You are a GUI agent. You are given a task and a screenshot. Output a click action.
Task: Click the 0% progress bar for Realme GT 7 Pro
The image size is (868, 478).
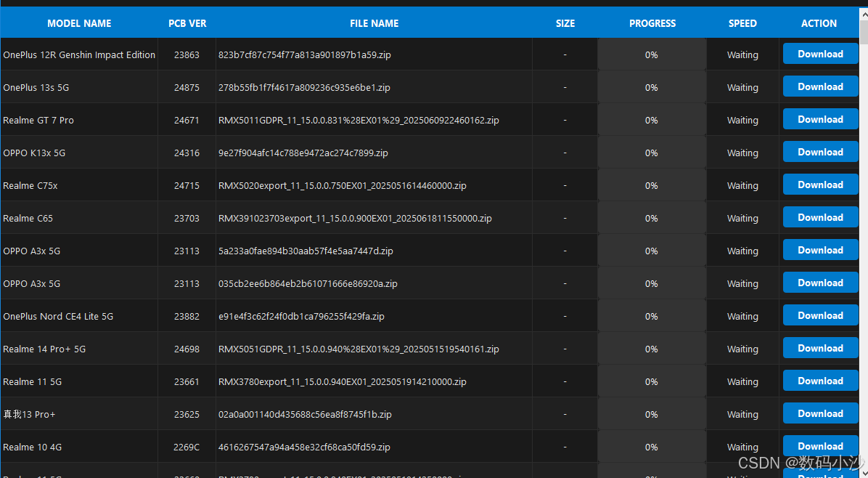(x=652, y=120)
